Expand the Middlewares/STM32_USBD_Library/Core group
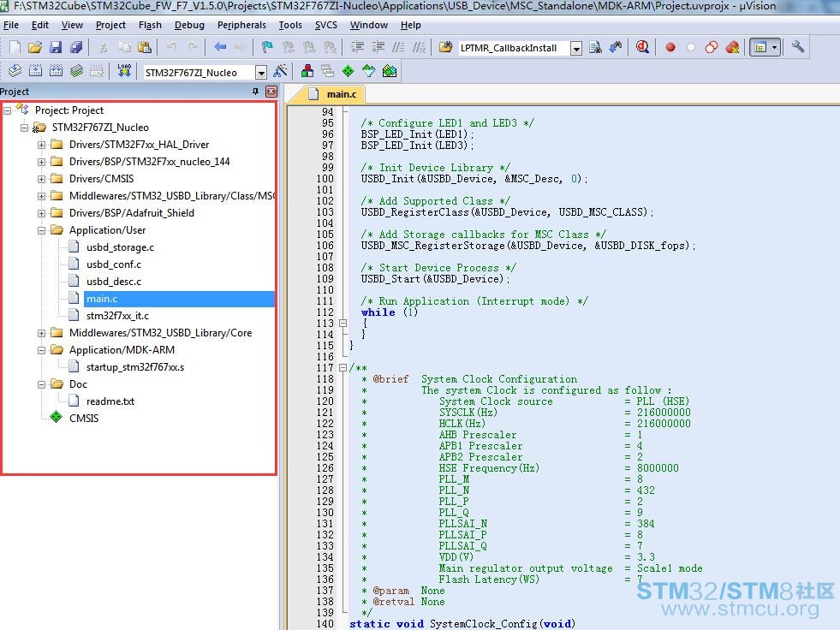The width and height of the screenshot is (840, 630). pos(41,333)
